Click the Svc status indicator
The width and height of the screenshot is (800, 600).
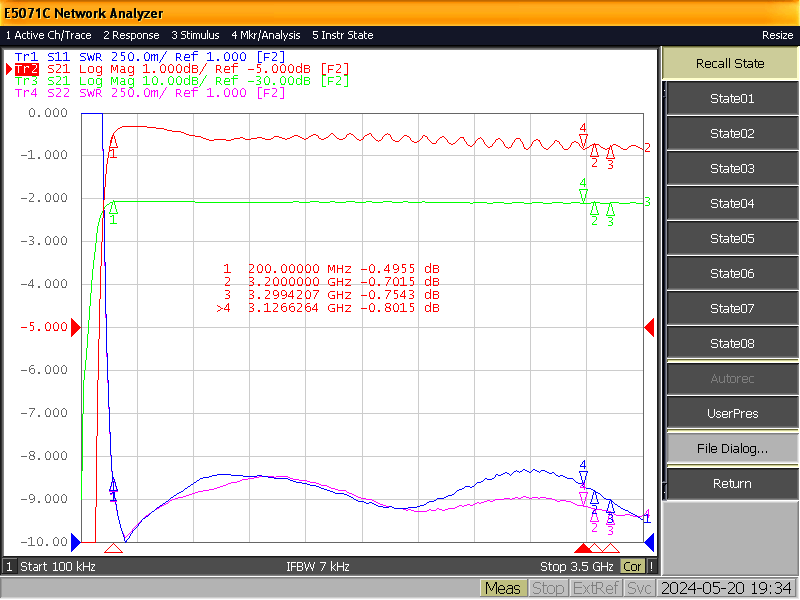tap(639, 589)
